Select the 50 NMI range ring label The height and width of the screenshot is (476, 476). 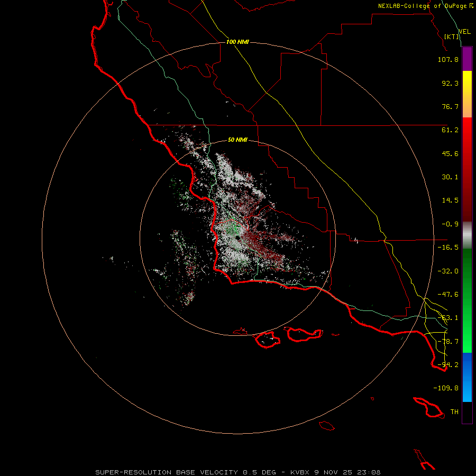point(237,140)
